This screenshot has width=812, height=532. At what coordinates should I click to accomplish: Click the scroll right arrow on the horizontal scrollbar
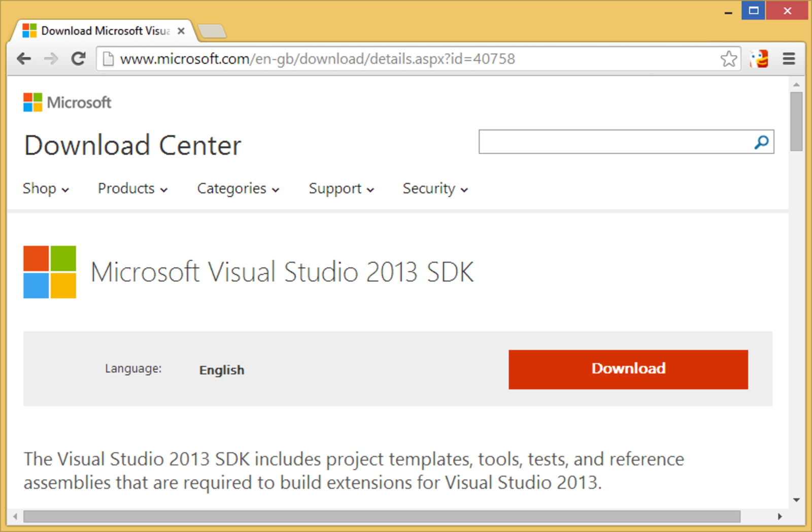[x=780, y=516]
